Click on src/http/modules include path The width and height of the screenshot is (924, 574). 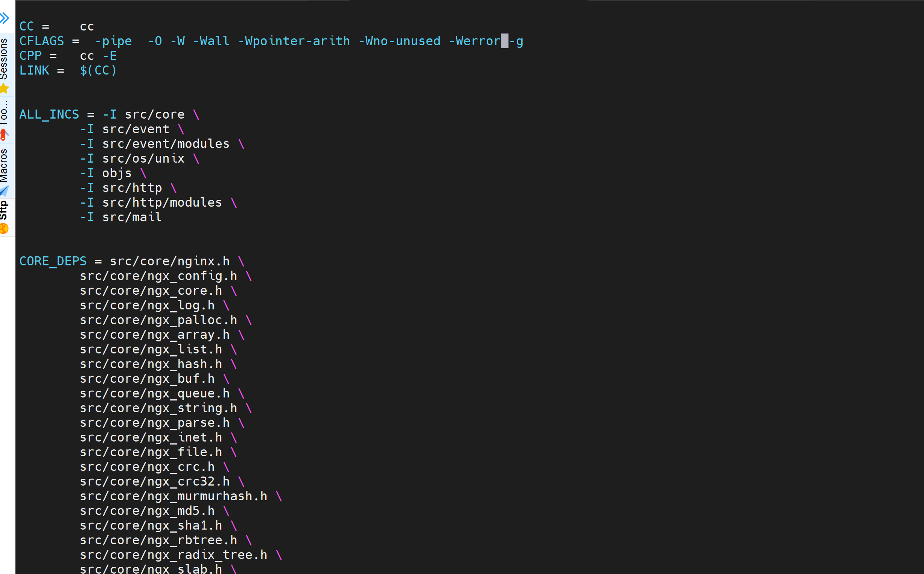(162, 203)
